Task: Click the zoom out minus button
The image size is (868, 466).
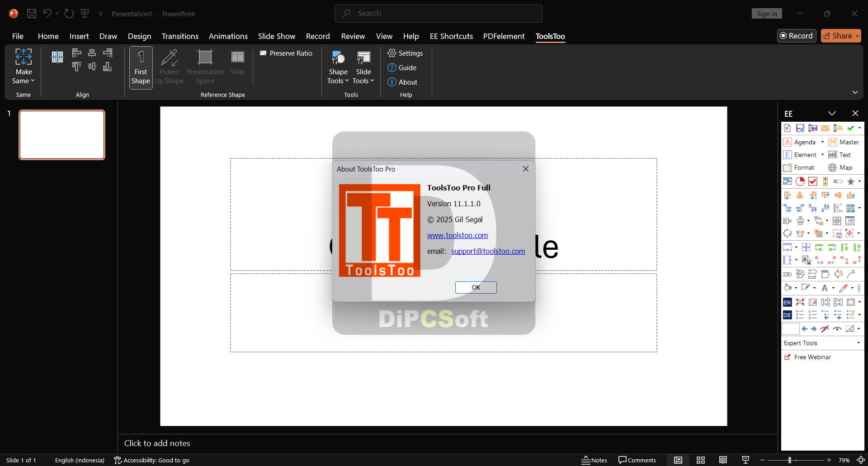Action: (x=762, y=460)
